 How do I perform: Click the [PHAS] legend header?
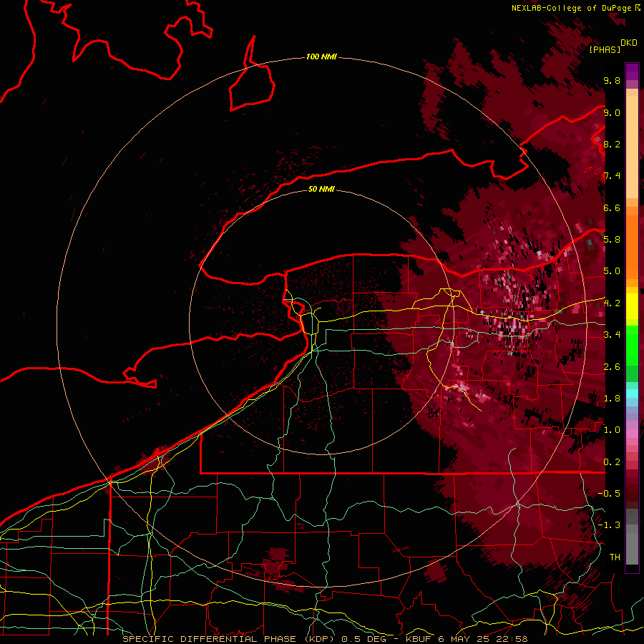coord(605,49)
